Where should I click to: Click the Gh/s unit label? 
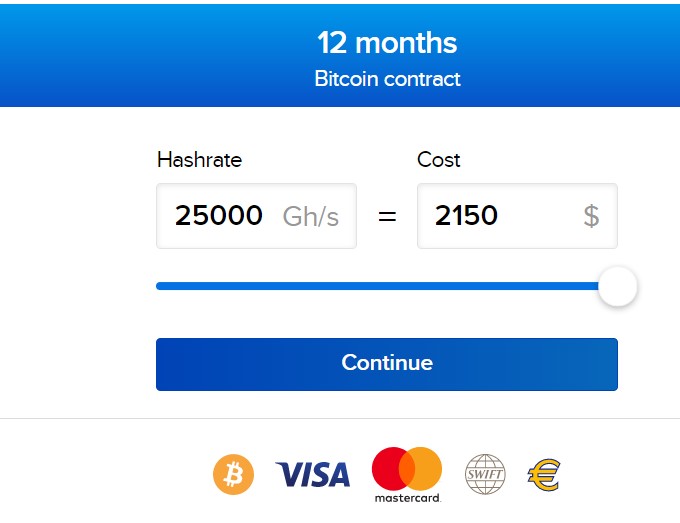pyautogui.click(x=311, y=216)
